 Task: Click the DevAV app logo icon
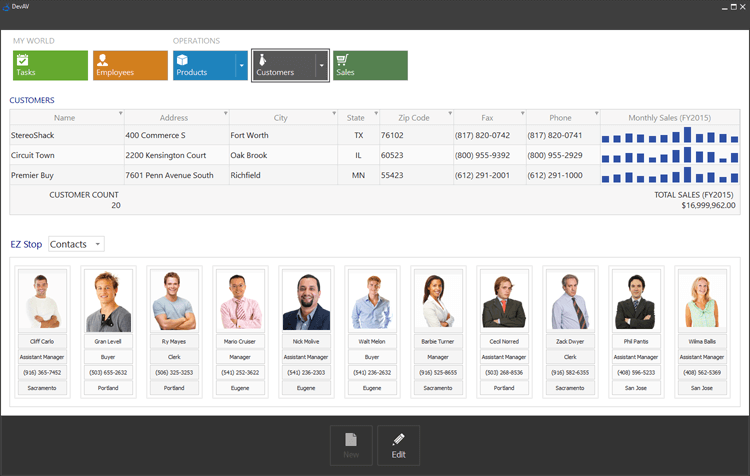click(x=8, y=7)
